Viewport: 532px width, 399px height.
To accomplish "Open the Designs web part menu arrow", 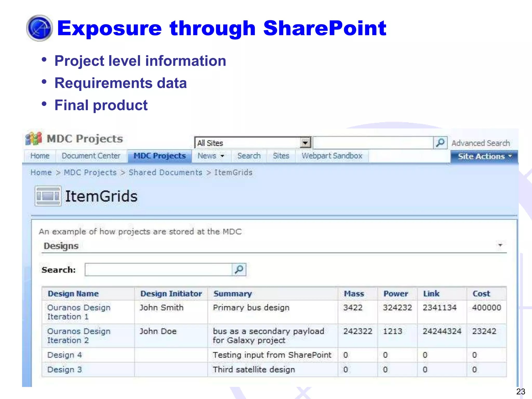I will 500,245.
